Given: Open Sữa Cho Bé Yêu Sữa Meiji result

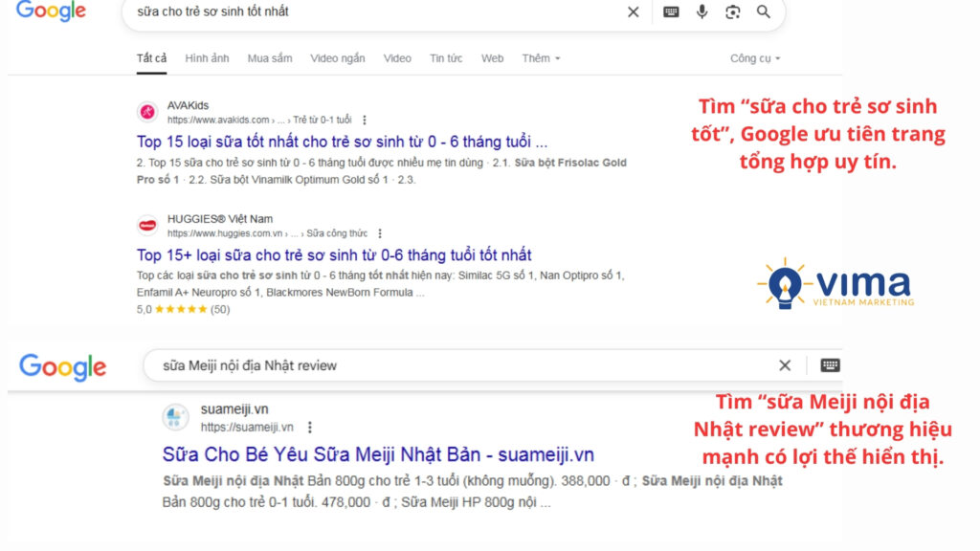Looking at the screenshot, I should pyautogui.click(x=378, y=454).
